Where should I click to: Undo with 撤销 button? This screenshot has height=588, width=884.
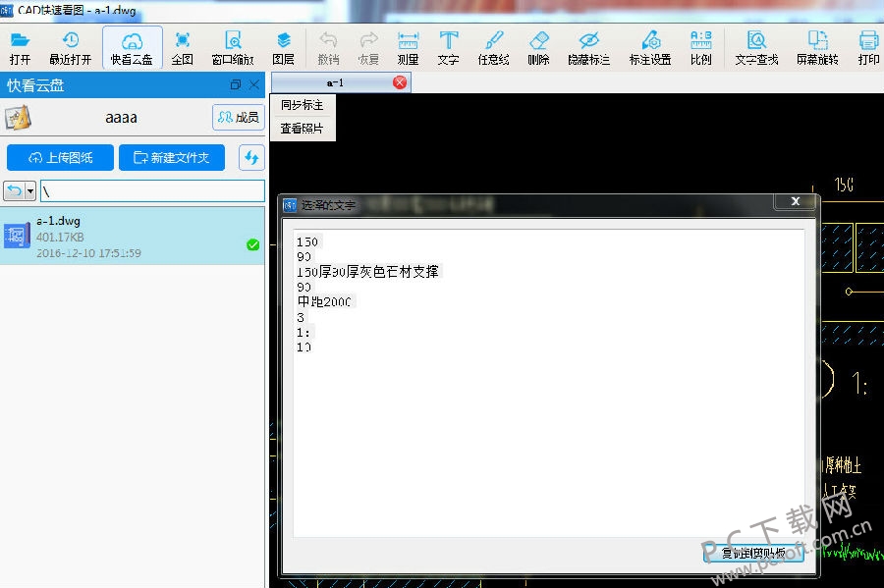pos(328,48)
